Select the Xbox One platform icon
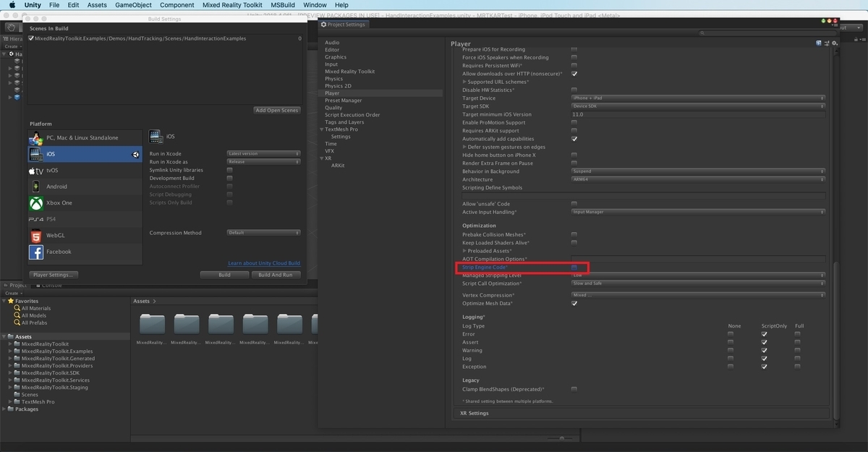The height and width of the screenshot is (452, 868). [35, 203]
